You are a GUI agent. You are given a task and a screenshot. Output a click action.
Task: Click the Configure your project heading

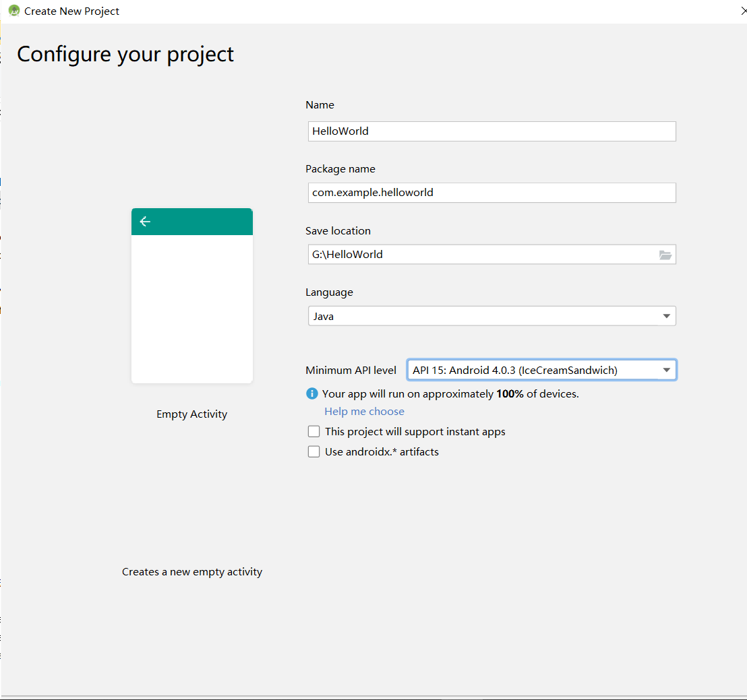125,54
